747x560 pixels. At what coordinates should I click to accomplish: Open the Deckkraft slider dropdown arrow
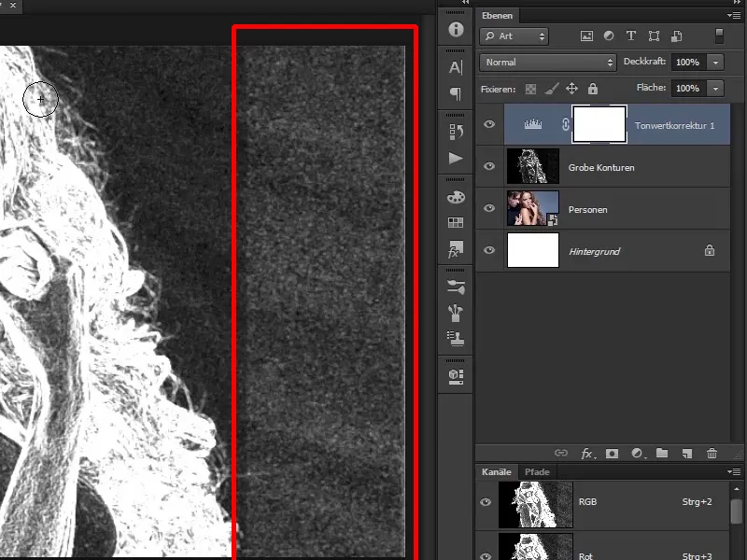click(x=715, y=63)
